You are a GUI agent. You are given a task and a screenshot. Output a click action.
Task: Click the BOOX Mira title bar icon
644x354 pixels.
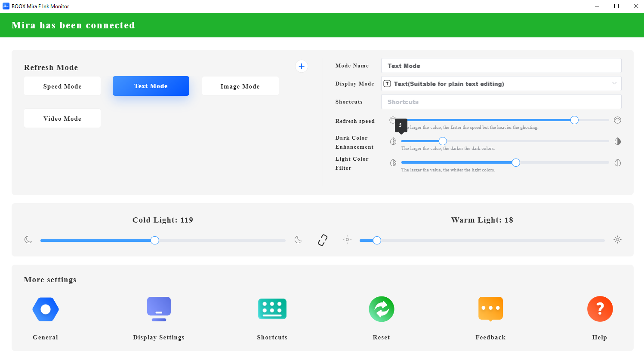(5, 6)
